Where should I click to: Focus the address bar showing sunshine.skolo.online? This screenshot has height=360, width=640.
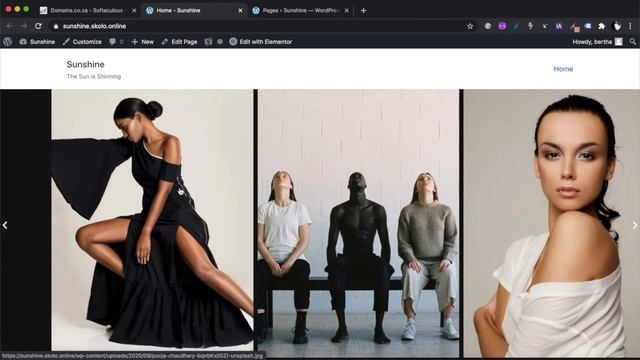click(261, 26)
